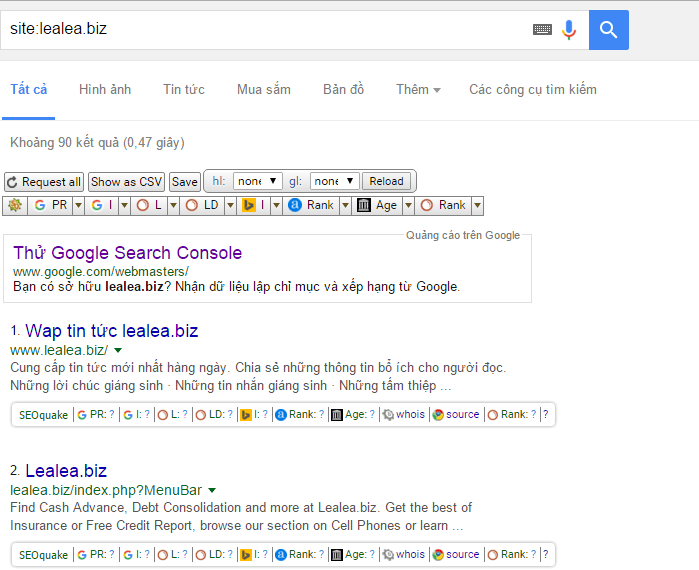Open the L sort dropdown arrow
Screen dimensions: 699x570
[x=173, y=205]
